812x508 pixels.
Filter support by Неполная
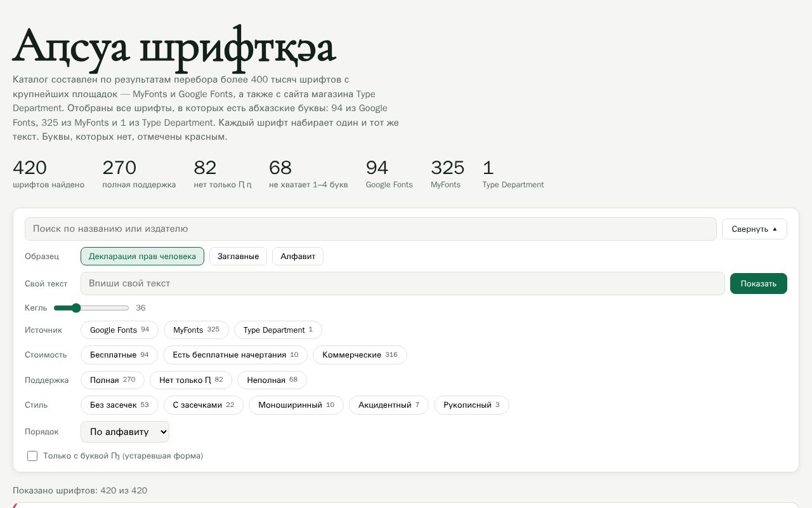pos(272,380)
